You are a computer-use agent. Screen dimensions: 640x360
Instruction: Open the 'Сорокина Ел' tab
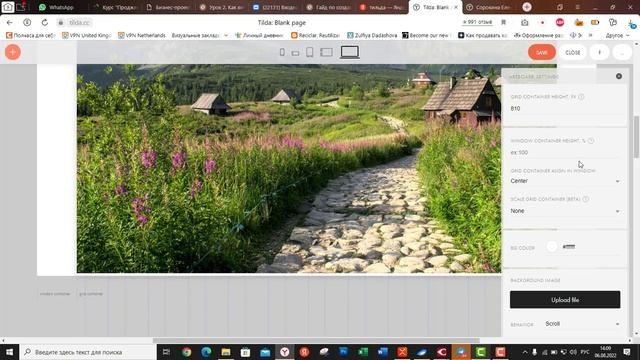pos(489,7)
